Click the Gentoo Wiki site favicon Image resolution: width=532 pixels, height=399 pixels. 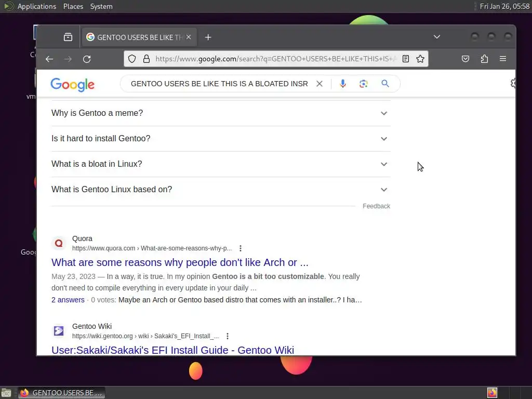pos(59,331)
